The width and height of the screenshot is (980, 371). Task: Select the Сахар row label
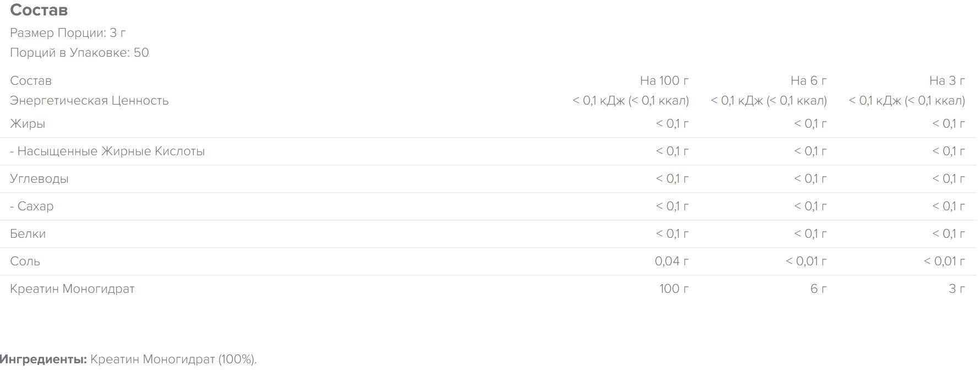point(32,206)
